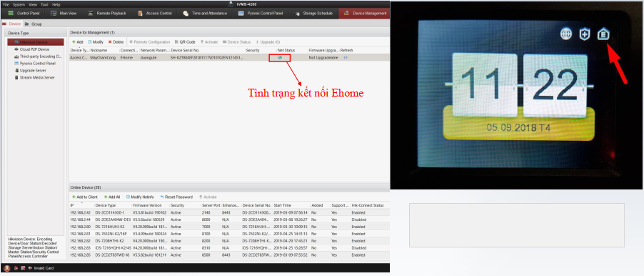This screenshot has width=644, height=276.
Task: Select Upgrade Server type
Action: pyautogui.click(x=31, y=70)
